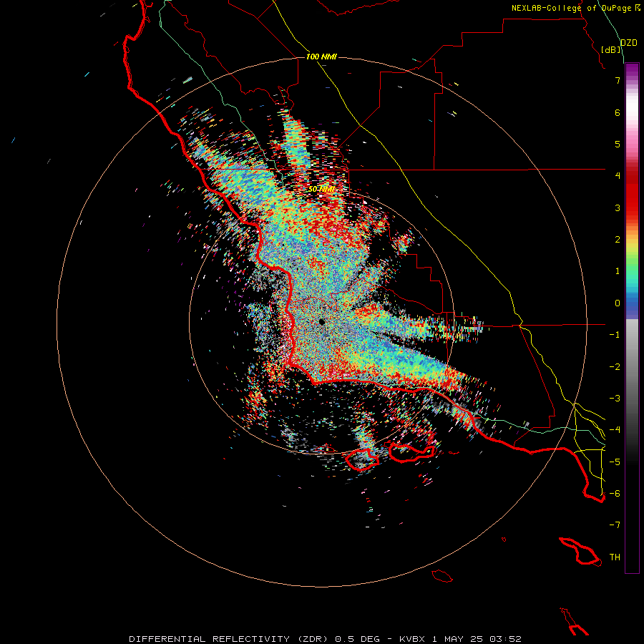
Task: Click the black radar site dot
Action: 321,321
